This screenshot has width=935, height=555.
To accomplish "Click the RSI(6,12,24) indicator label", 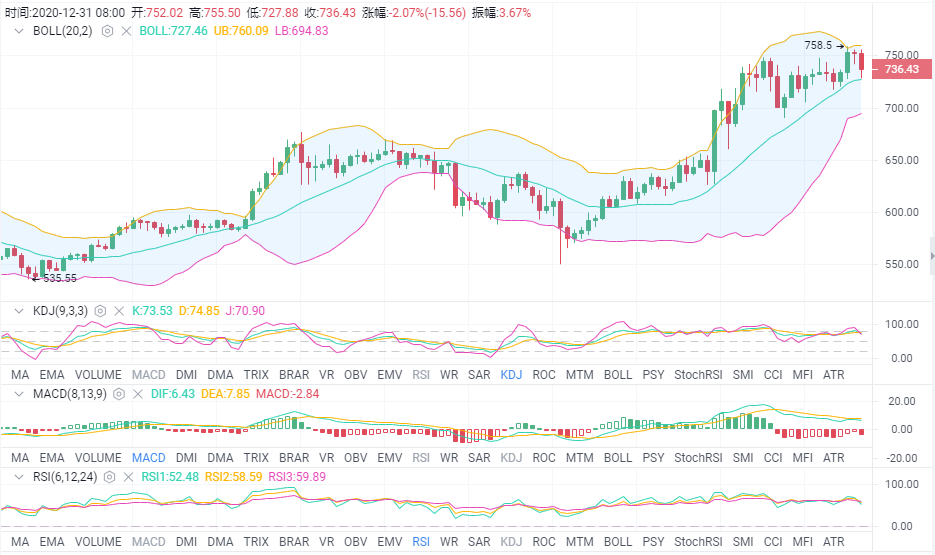I will [65, 476].
